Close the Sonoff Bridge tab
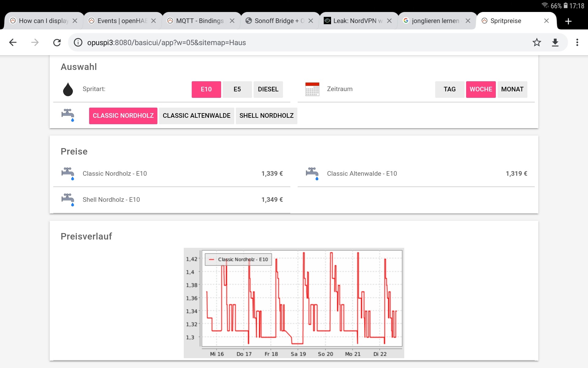Screen dimensions: 588x368 [x=311, y=21]
